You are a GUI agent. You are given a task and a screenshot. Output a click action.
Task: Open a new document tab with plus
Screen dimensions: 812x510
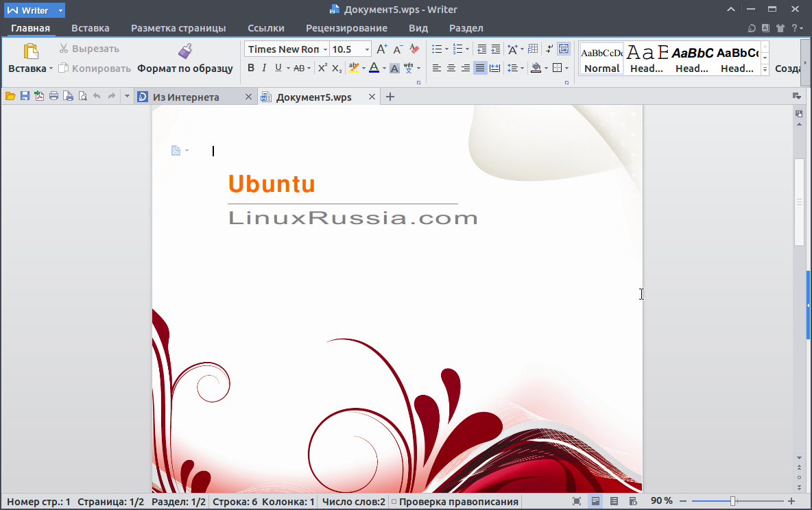tap(390, 97)
